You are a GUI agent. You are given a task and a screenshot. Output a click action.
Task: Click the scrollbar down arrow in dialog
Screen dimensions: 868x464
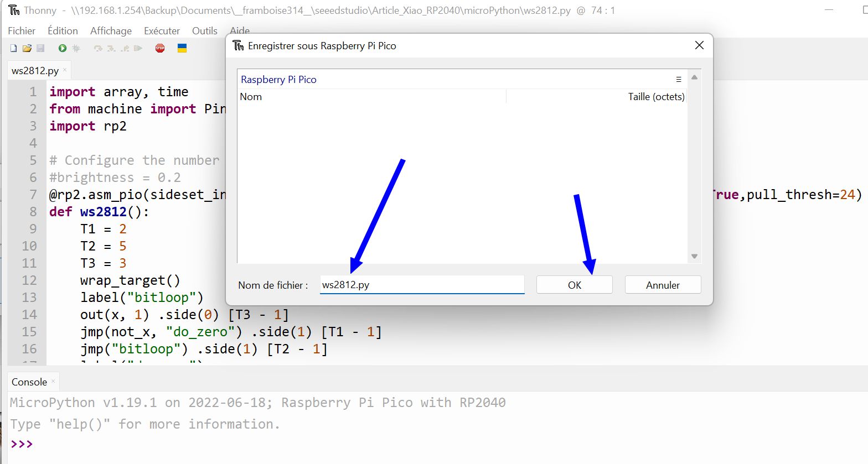[694, 256]
